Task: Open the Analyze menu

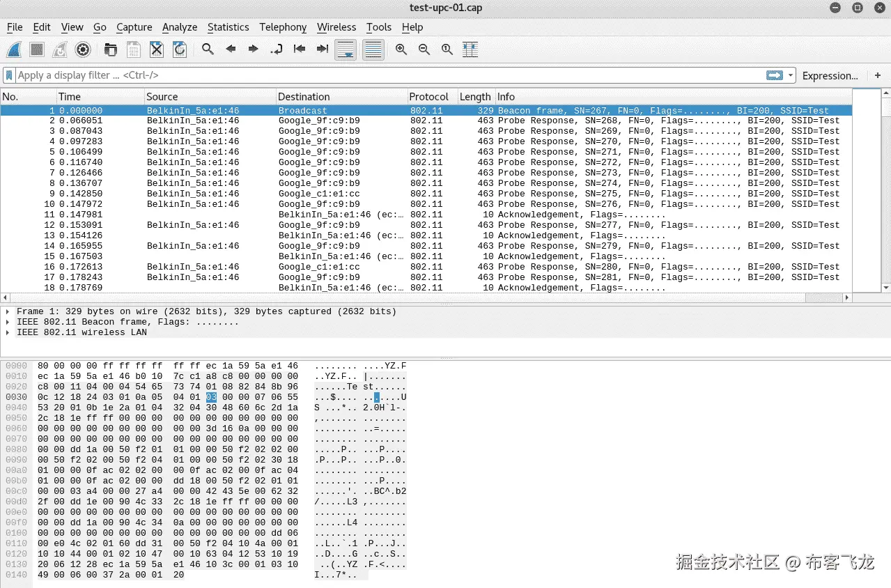Action: tap(180, 26)
